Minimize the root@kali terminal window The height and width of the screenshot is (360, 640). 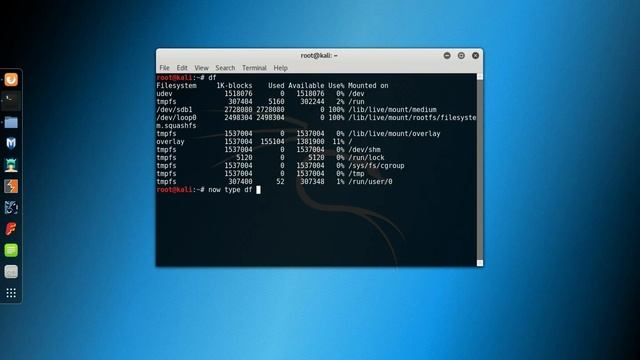(447, 56)
